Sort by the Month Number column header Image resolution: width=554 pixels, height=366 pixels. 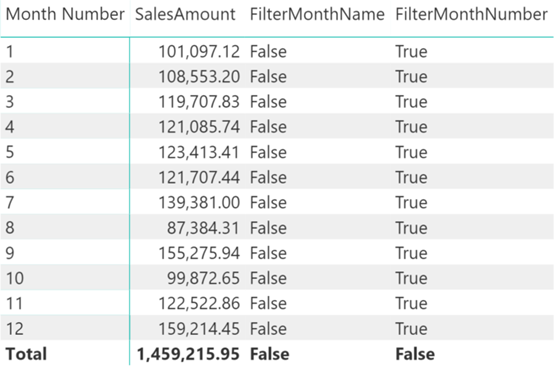(65, 14)
